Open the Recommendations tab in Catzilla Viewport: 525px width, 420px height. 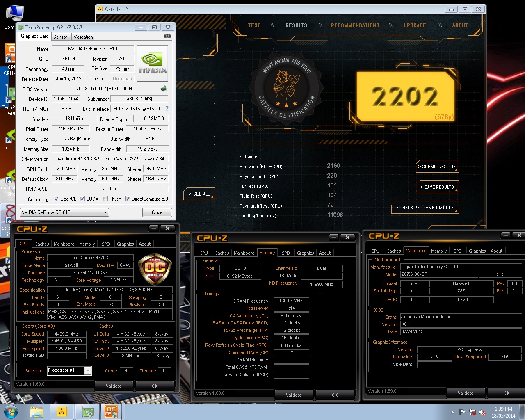click(x=355, y=25)
